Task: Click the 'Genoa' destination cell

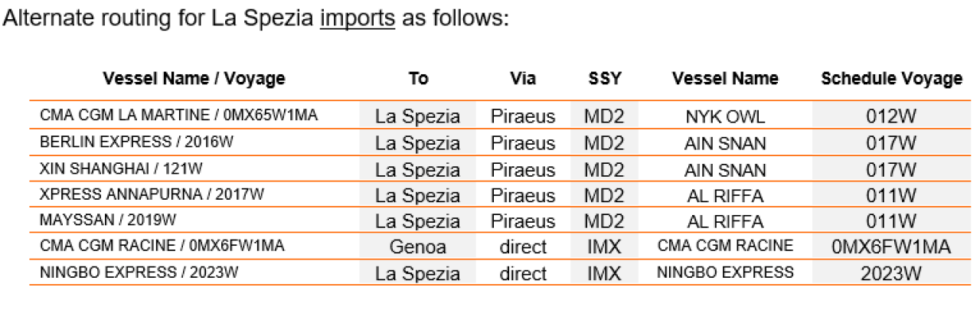Action: point(418,247)
